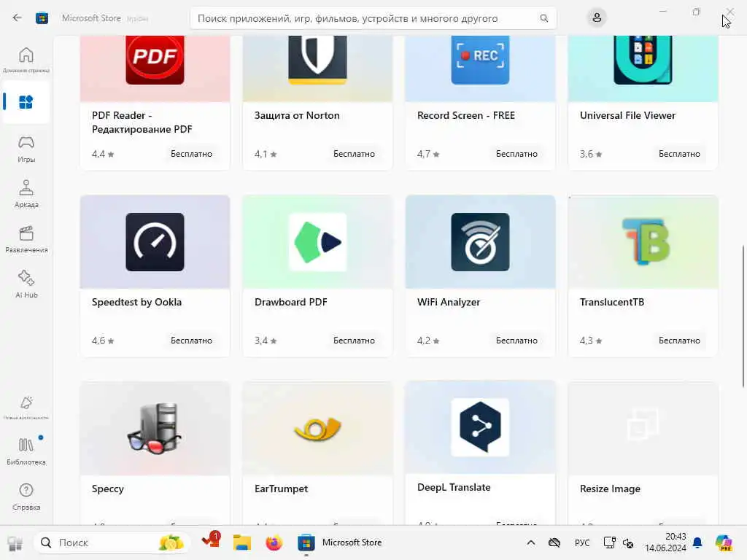Click 3,6 rating on Universal File Viewer
This screenshot has width=747, height=560.
pyautogui.click(x=591, y=154)
